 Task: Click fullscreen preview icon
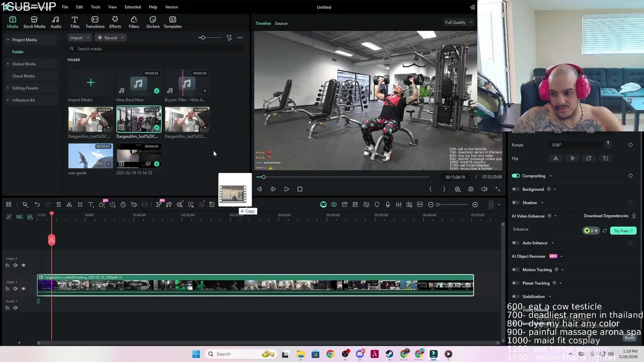point(498,189)
